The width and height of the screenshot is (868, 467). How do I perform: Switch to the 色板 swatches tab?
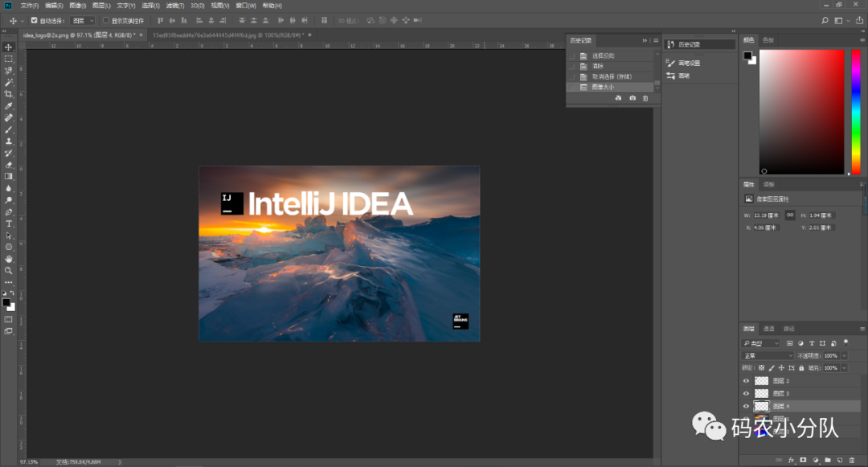pos(768,40)
